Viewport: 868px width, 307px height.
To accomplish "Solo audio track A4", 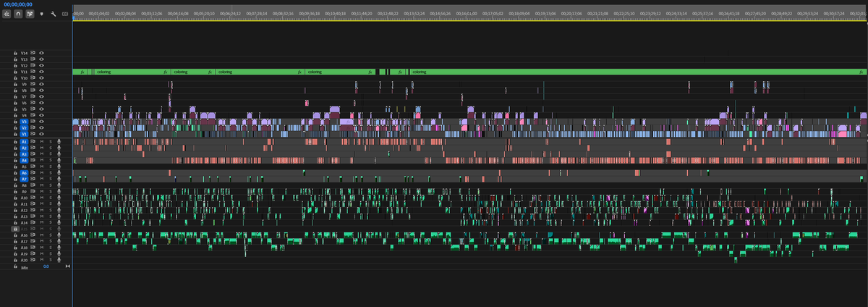I will point(51,160).
